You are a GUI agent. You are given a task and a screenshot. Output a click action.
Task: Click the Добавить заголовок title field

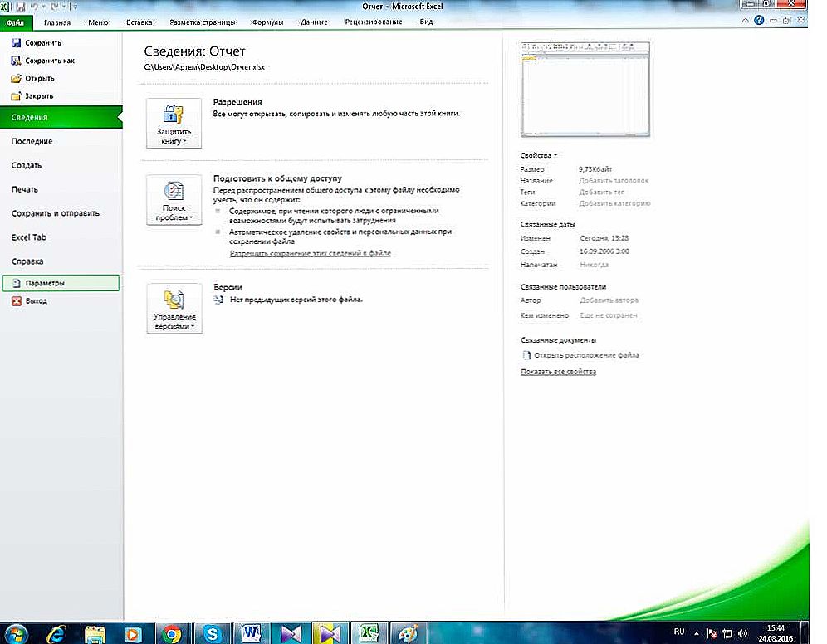pyautogui.click(x=614, y=180)
